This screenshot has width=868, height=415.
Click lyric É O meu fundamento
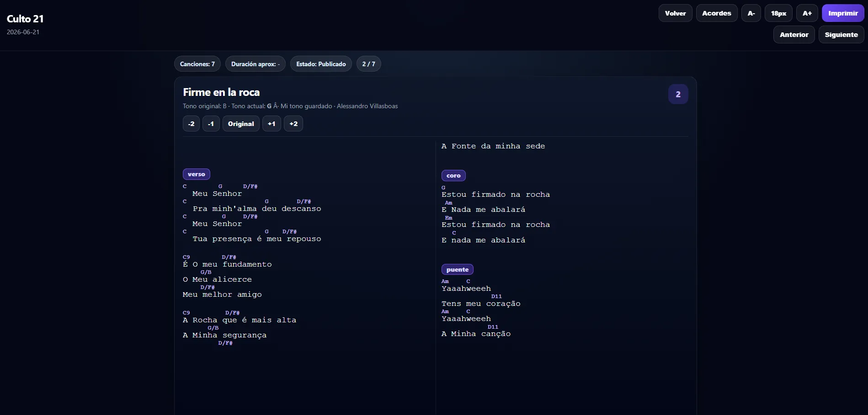click(227, 264)
